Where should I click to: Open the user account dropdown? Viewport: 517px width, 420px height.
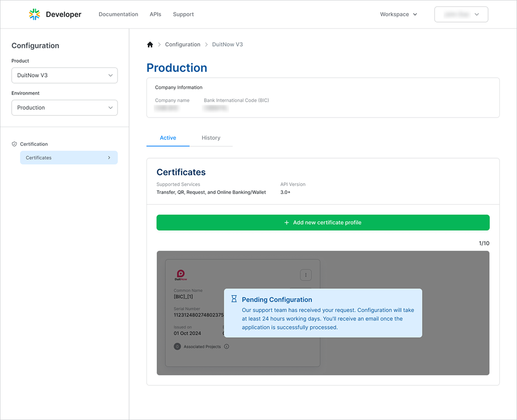461,15
